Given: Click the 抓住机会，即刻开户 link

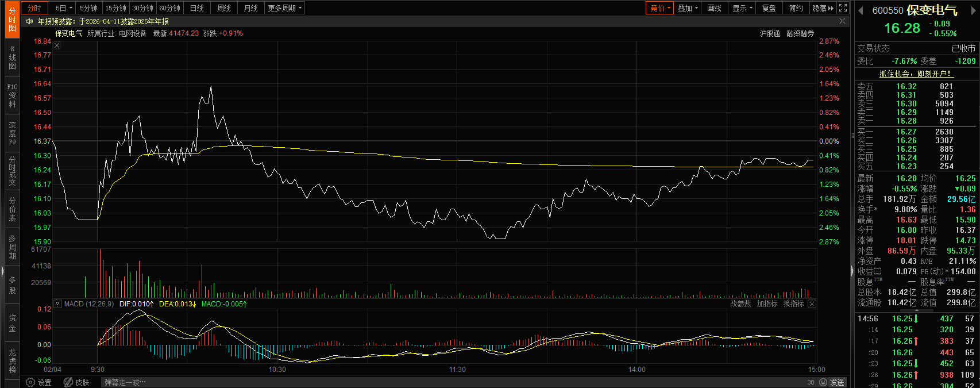Looking at the screenshot, I should click(916, 74).
